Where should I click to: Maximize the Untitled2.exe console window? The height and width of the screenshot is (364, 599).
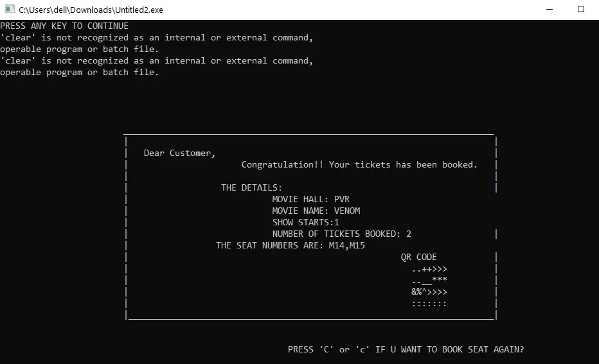(581, 10)
